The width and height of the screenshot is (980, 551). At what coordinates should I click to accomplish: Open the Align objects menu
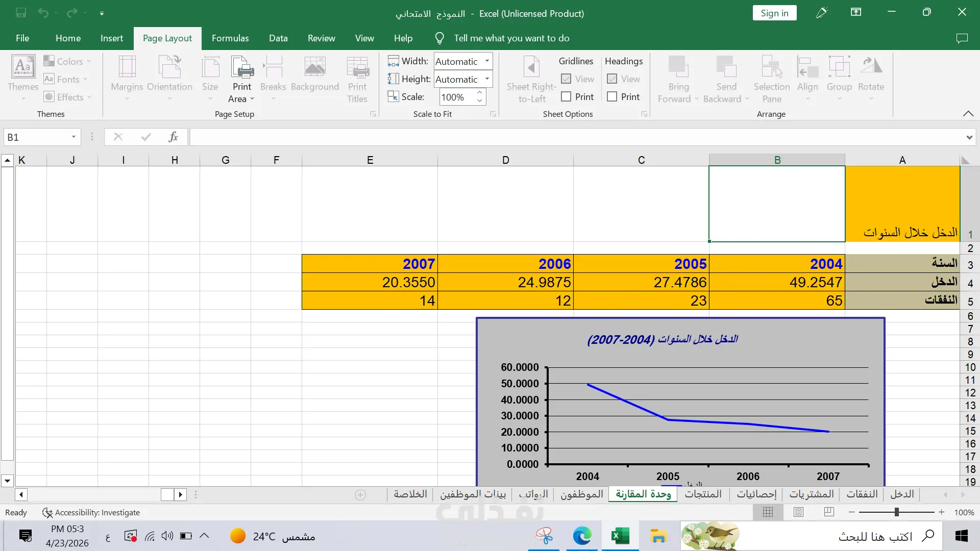(807, 78)
